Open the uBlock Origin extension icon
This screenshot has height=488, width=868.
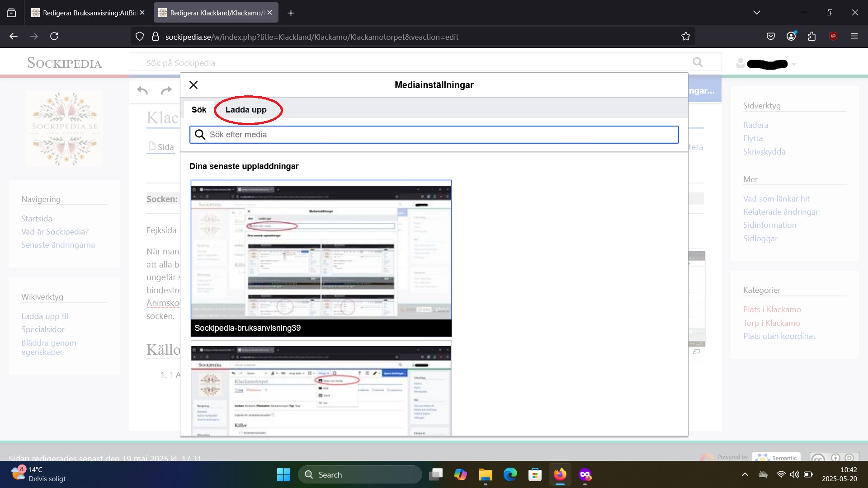[x=833, y=36]
